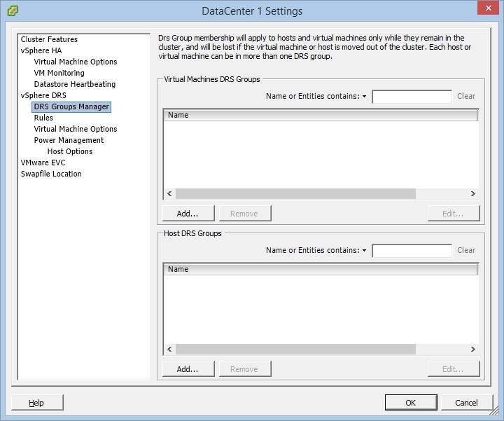Screen dimensions: 504x421
Task: Click left scroll arrow in Virtual Machines groups list
Action: (x=169, y=193)
